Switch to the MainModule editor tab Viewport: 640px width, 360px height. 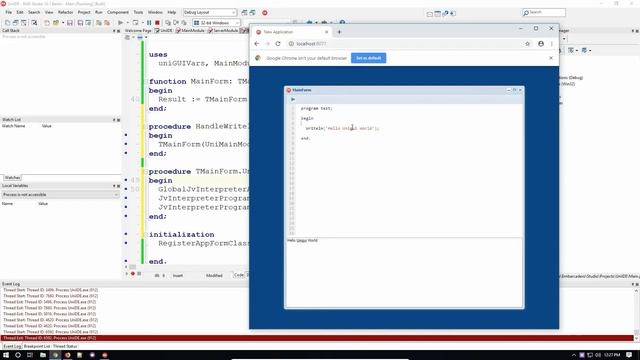click(x=190, y=31)
